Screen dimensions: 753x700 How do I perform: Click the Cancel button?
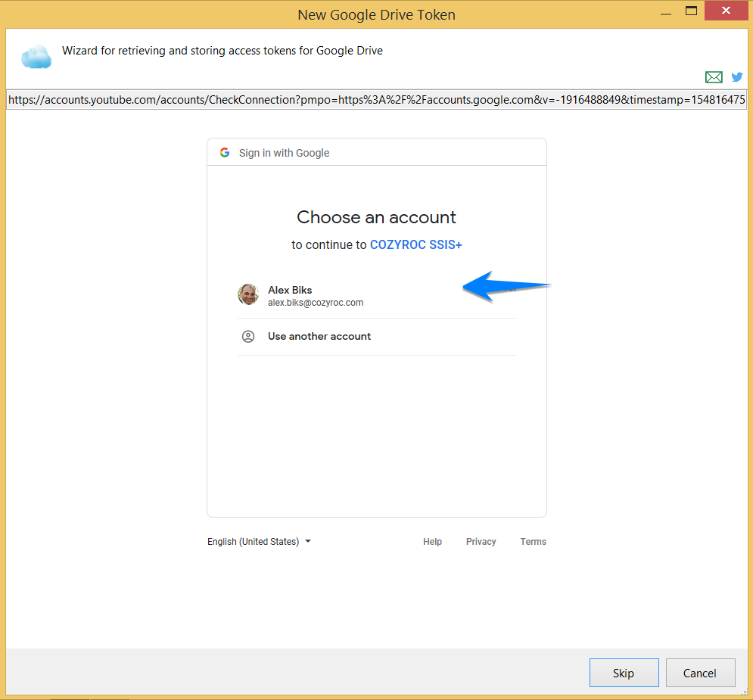pos(700,673)
